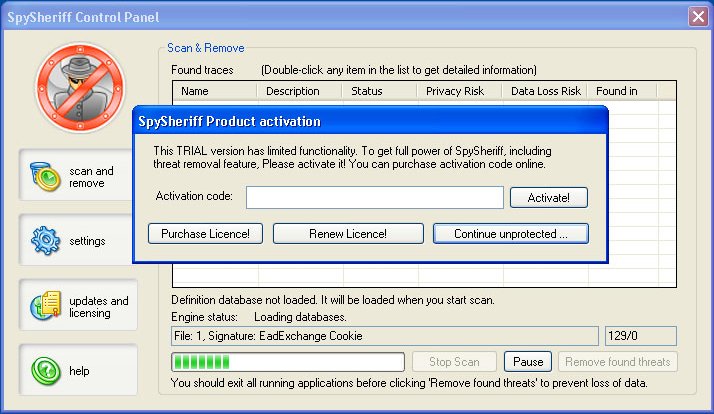
Task: Open the scan and remove section
Action: click(76, 176)
